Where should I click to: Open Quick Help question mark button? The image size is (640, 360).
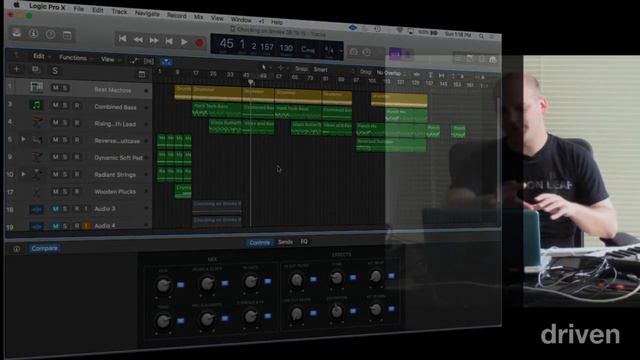[50, 34]
